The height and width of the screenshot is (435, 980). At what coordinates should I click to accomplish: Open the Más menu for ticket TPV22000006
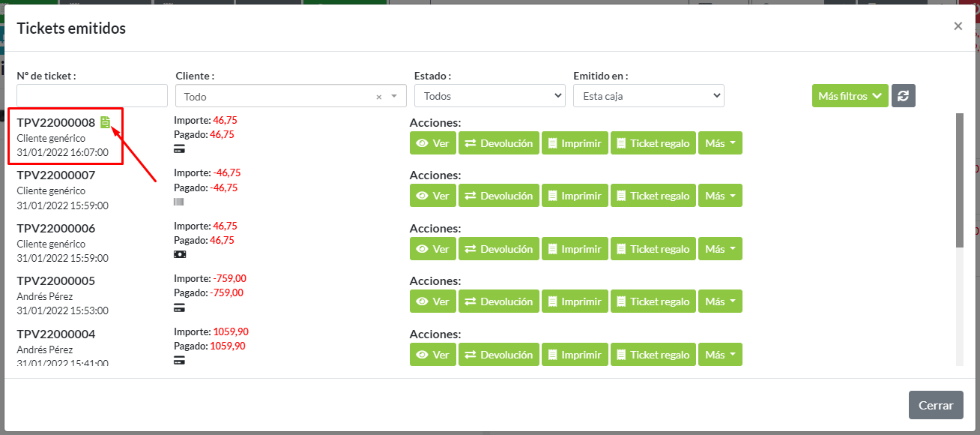[720, 249]
